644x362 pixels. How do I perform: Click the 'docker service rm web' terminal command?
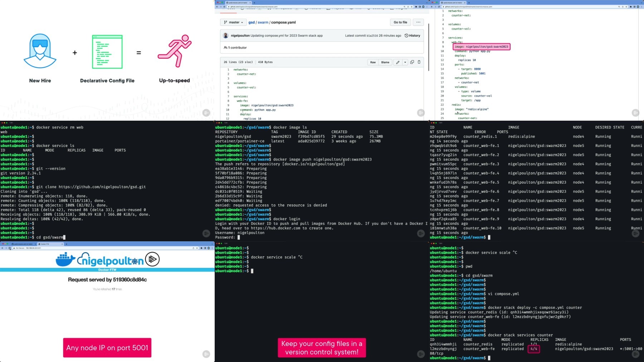point(60,127)
